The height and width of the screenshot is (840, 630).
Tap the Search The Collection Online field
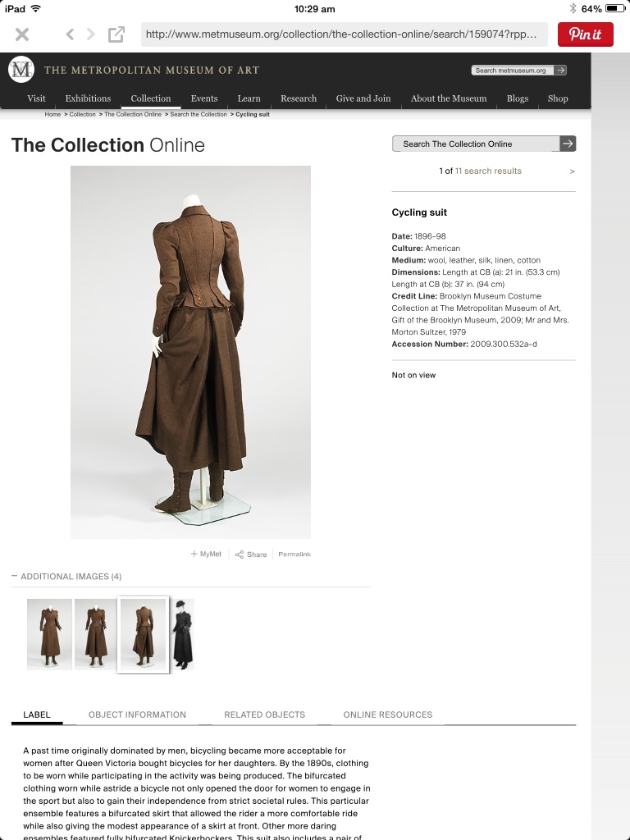(476, 144)
